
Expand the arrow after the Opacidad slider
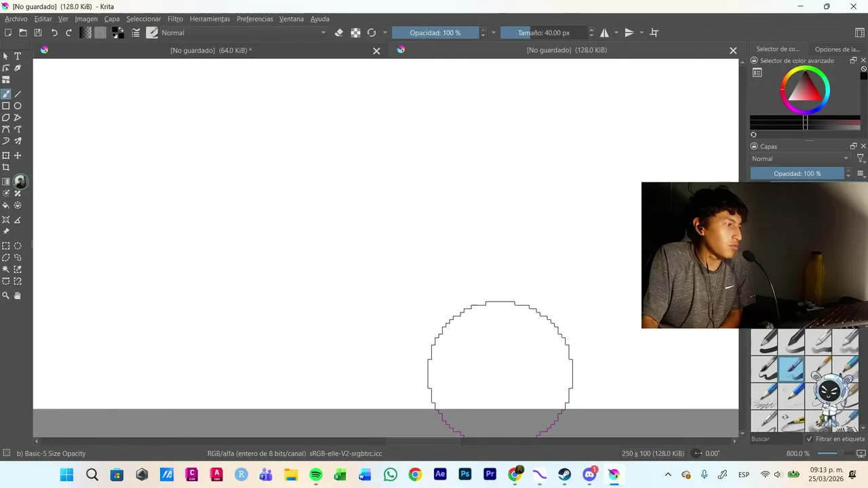(494, 33)
